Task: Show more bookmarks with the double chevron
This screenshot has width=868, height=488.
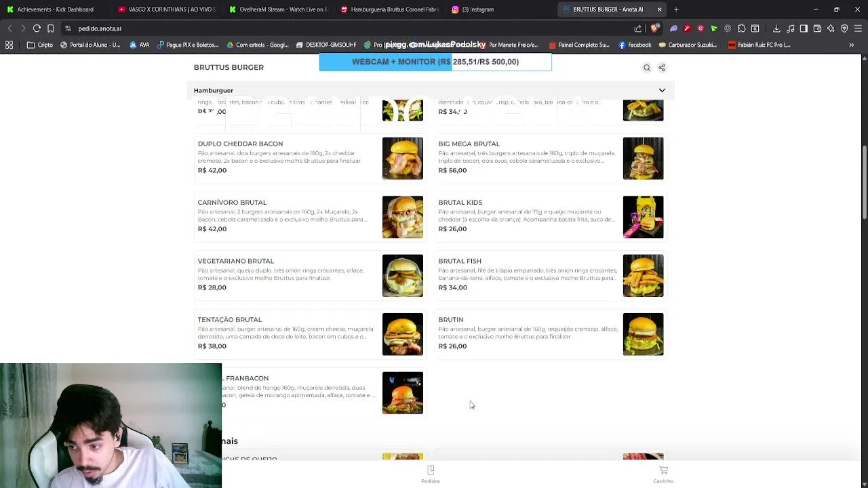Action: click(x=852, y=45)
